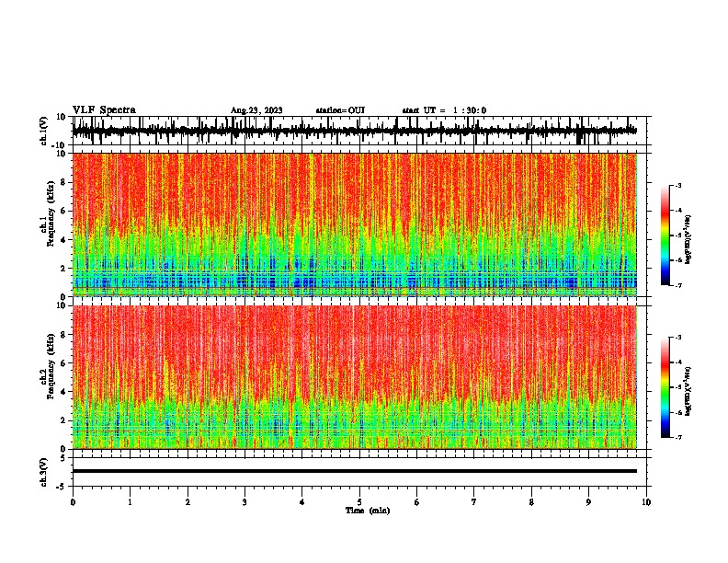Screen dimensions: 728x563
Task: Click the "start UT = 1:30:0" label
Action: click(444, 110)
